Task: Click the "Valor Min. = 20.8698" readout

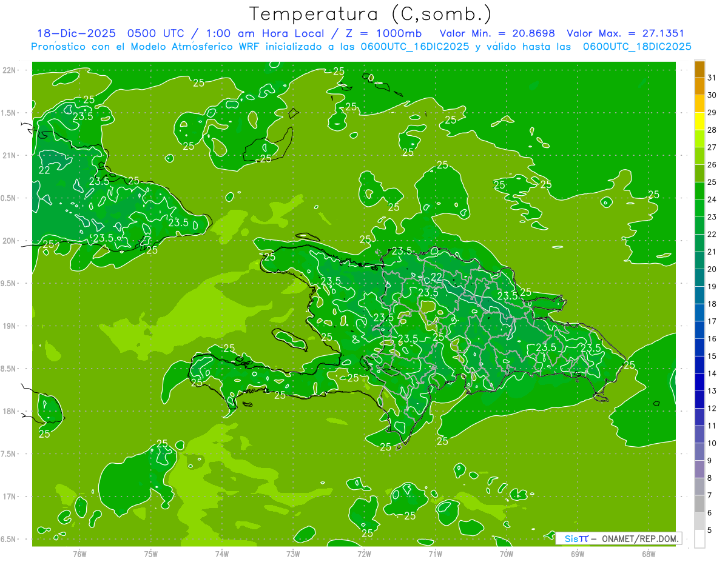Action: (x=497, y=33)
